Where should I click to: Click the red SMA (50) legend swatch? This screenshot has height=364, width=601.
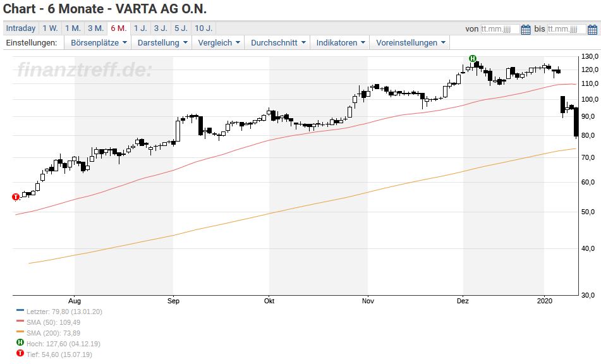click(20, 321)
